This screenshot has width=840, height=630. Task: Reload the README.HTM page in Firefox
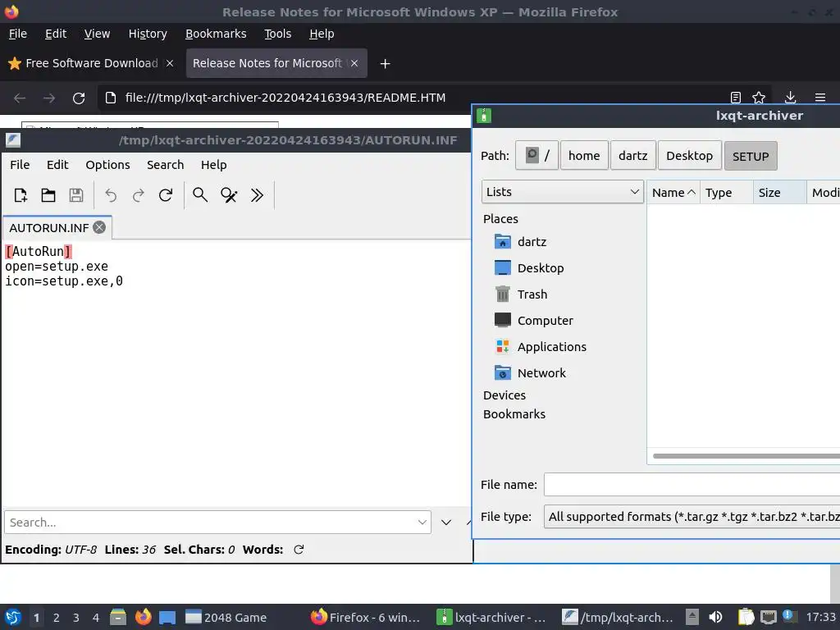79,98
